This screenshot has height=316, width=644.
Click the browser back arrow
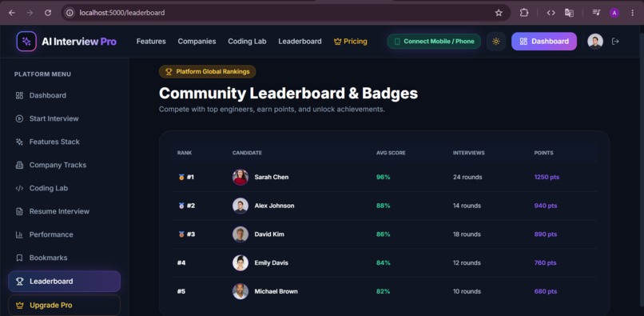[x=11, y=13]
